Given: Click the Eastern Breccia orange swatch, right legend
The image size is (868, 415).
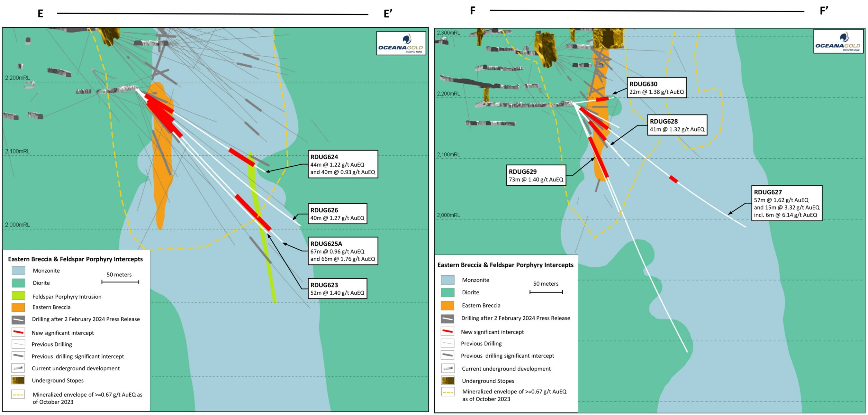Looking at the screenshot, I should 448,305.
